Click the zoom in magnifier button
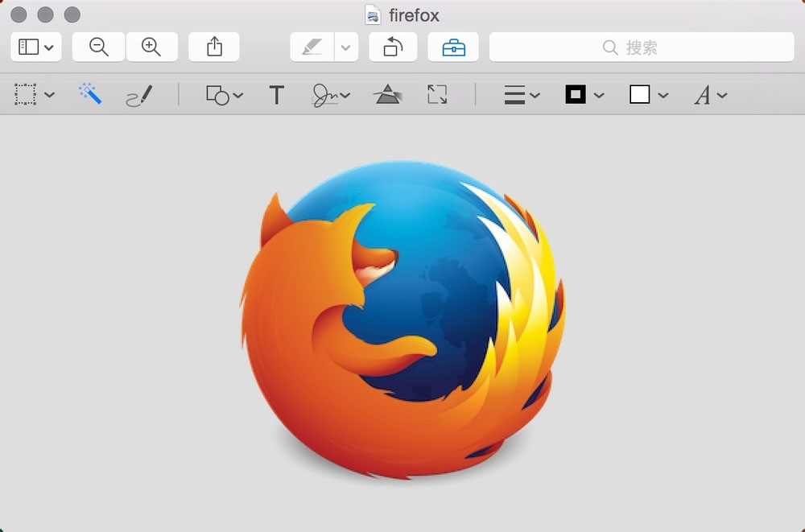This screenshot has width=805, height=532. pos(151,47)
